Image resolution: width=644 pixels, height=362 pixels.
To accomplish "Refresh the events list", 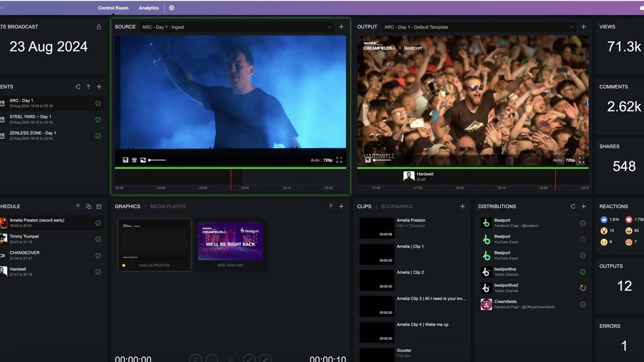I will pyautogui.click(x=78, y=87).
